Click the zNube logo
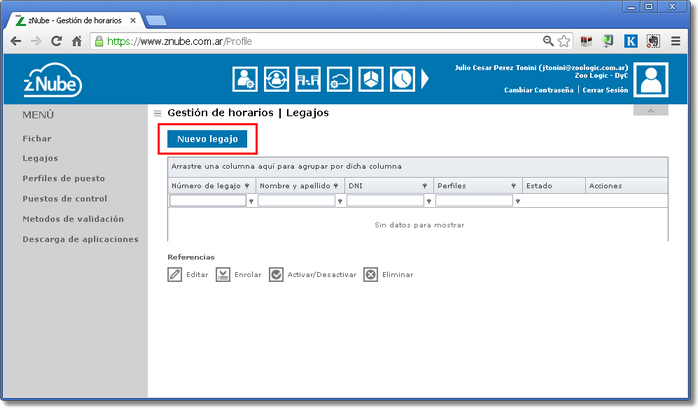 (53, 79)
